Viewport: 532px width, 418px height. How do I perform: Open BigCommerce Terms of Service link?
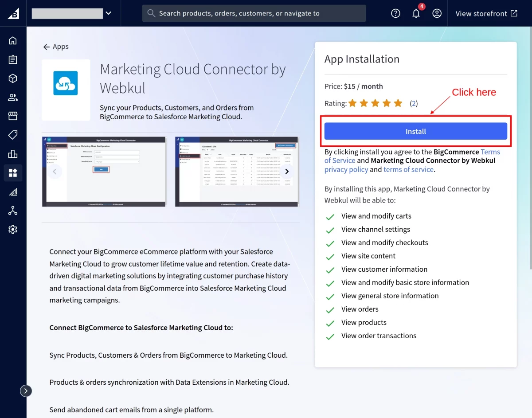point(412,156)
